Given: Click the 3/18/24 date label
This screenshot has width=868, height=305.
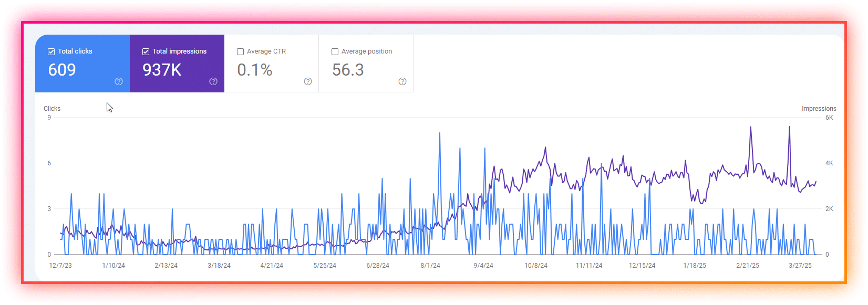Looking at the screenshot, I should coord(219,266).
